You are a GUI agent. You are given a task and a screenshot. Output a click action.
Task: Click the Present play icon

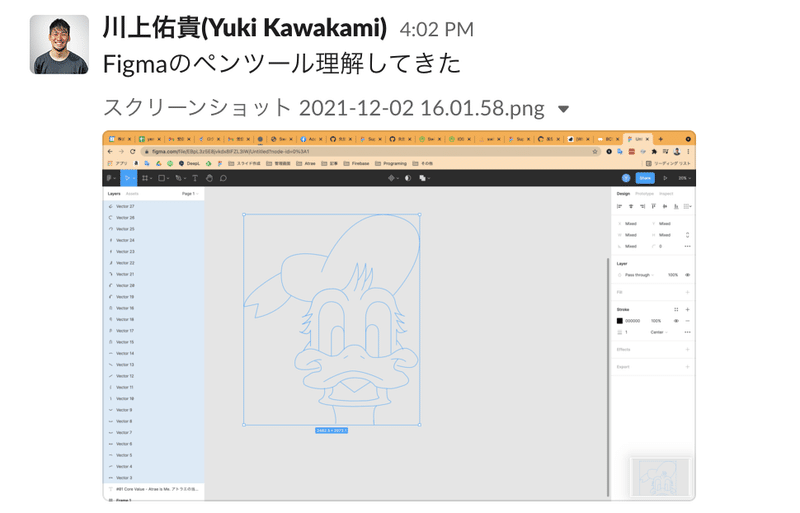tap(665, 178)
